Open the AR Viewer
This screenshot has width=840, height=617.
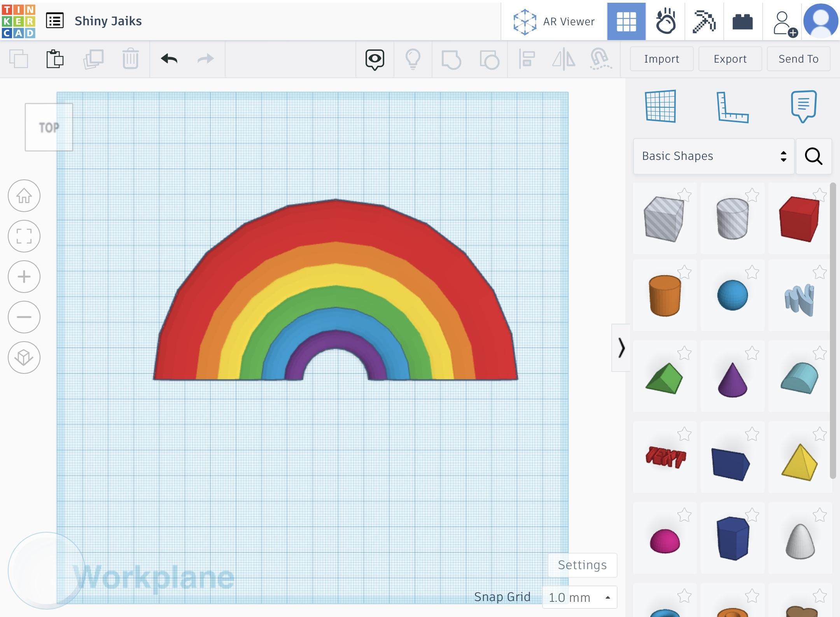pos(554,21)
